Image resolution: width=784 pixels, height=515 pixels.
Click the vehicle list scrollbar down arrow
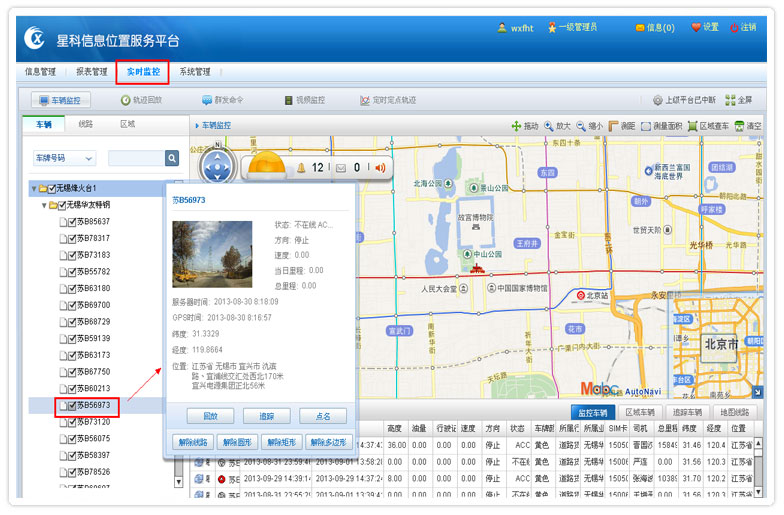pos(178,480)
